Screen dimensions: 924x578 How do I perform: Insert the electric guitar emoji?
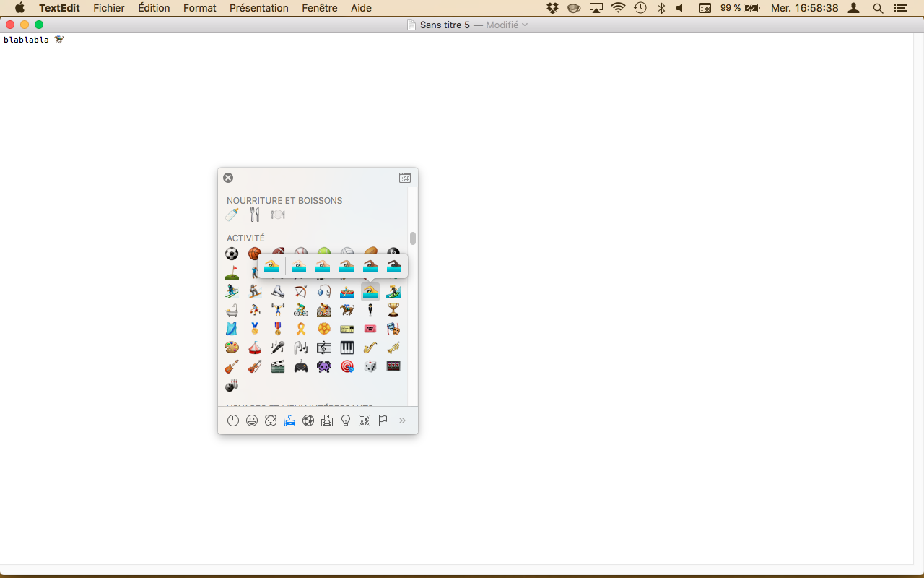pyautogui.click(x=232, y=366)
